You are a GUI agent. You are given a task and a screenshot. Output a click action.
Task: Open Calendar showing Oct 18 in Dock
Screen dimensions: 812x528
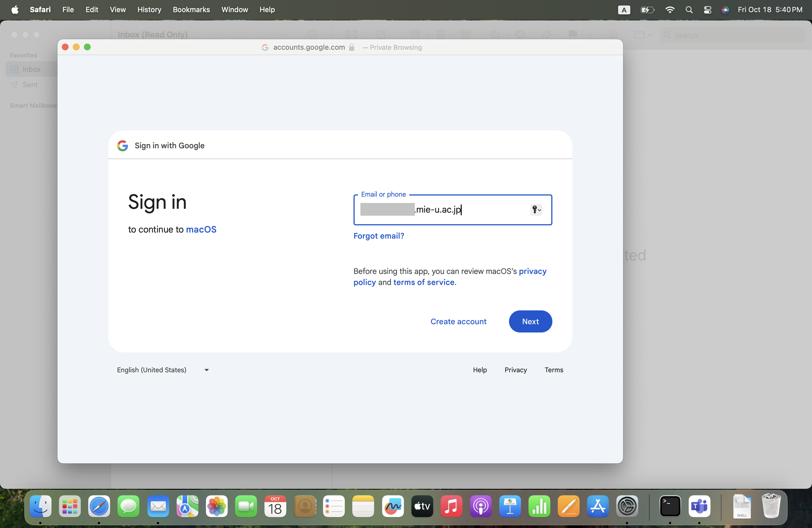coord(275,506)
